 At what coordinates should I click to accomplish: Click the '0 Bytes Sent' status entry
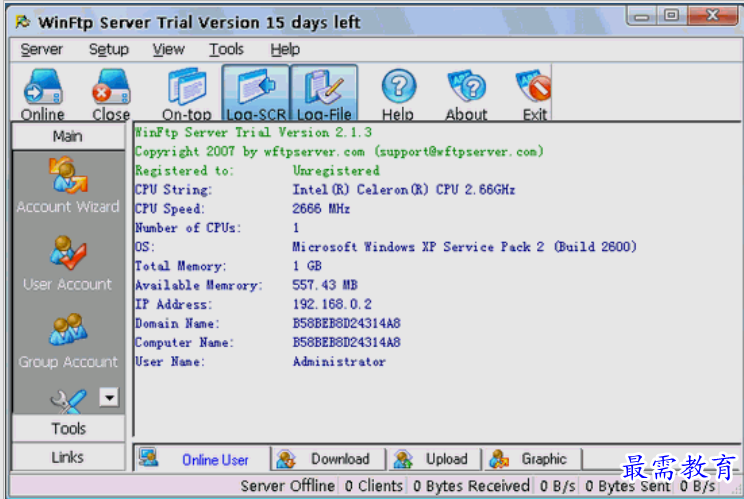coord(627,486)
